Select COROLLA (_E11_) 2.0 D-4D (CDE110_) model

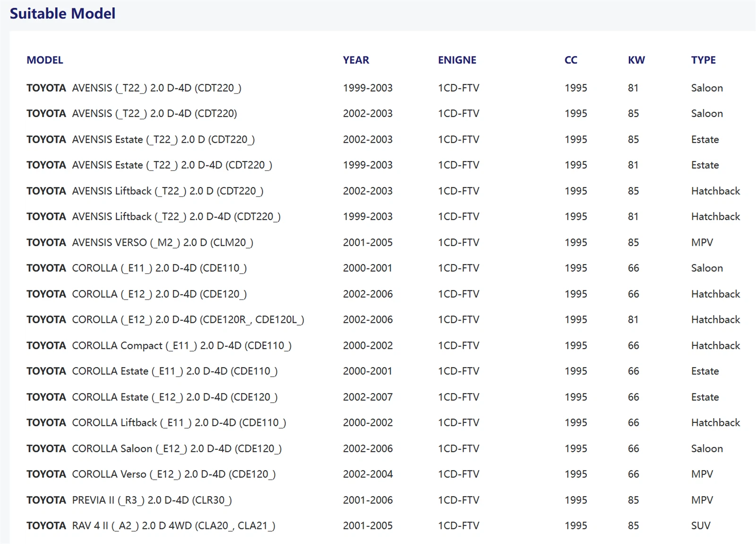tap(137, 268)
